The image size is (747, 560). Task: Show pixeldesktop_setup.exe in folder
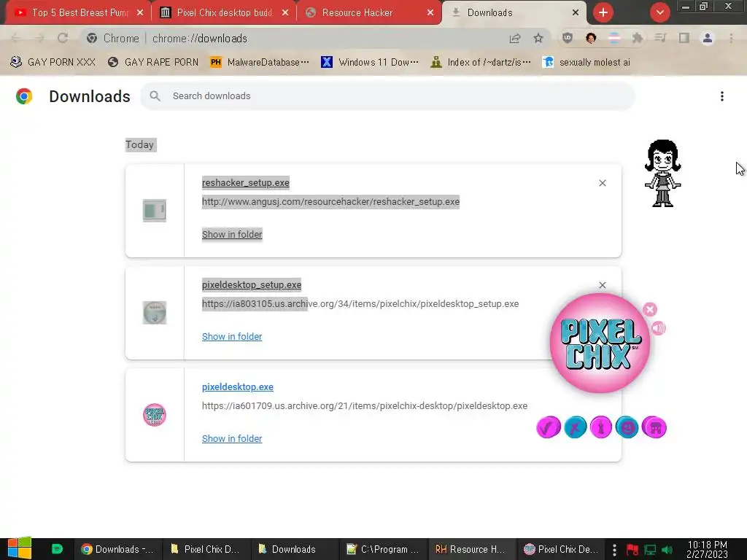tap(232, 337)
